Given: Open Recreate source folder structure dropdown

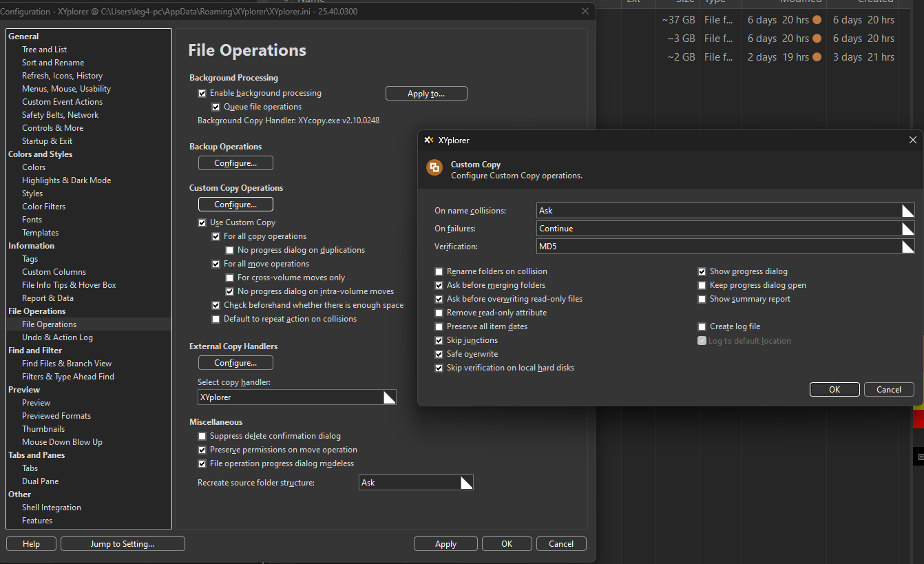Looking at the screenshot, I should click(x=416, y=483).
